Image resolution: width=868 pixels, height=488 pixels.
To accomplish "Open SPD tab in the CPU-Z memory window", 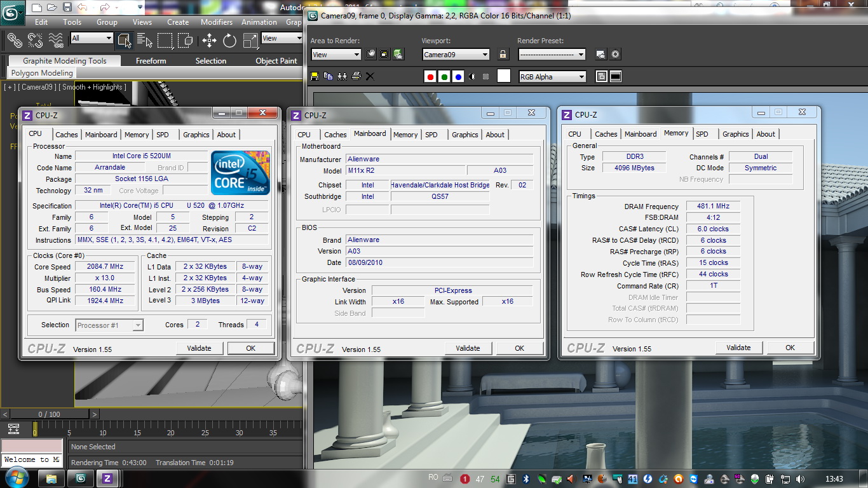I will tap(702, 134).
